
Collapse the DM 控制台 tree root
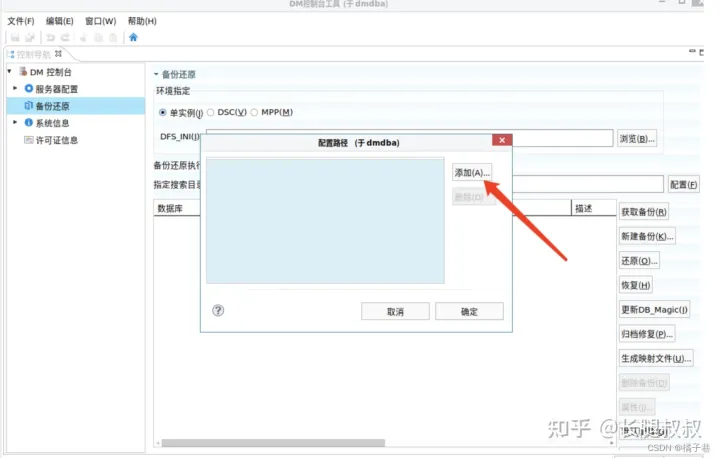[x=10, y=71]
